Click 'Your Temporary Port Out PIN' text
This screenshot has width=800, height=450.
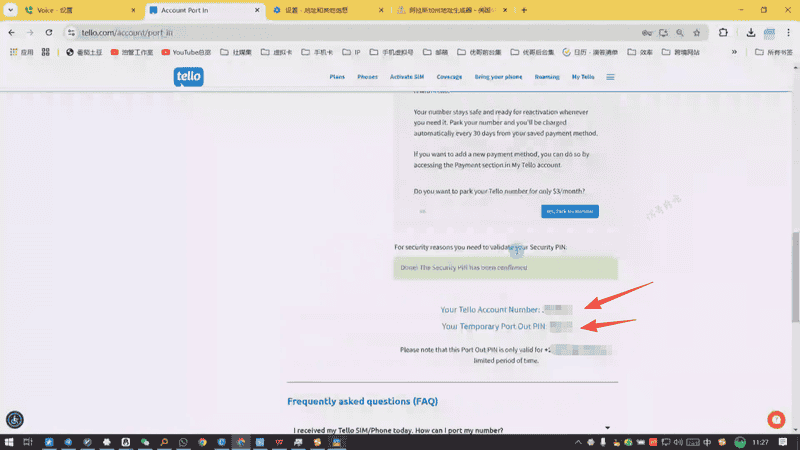[493, 327]
